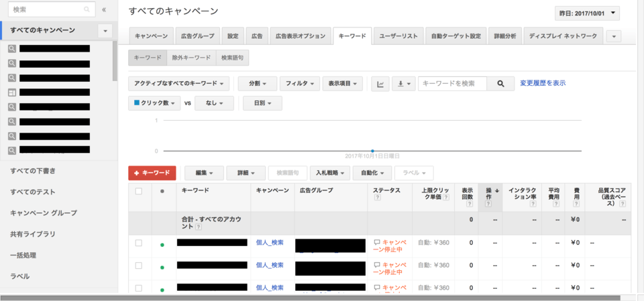
Task: Click the search icon in sidebar search box
Action: (86, 10)
